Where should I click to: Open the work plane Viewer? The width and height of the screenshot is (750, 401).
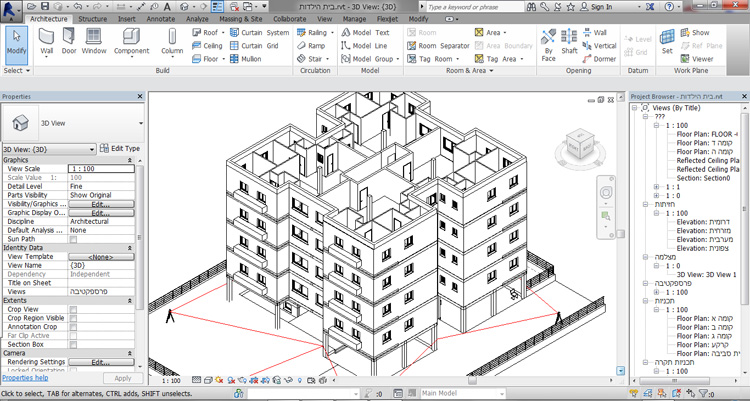point(697,59)
